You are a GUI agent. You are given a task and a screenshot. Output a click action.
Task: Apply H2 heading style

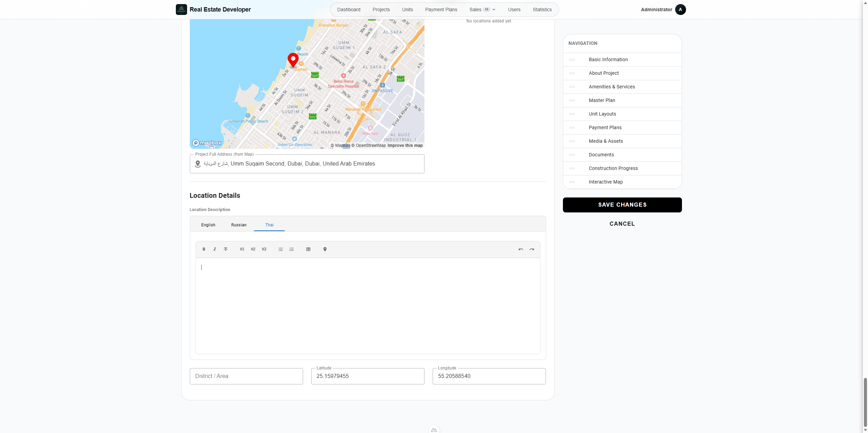tap(253, 249)
